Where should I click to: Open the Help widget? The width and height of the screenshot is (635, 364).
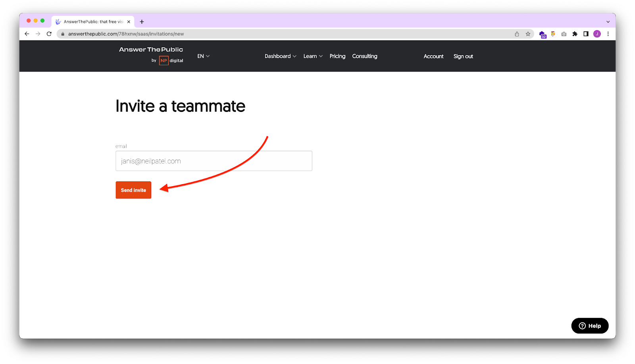tap(590, 326)
